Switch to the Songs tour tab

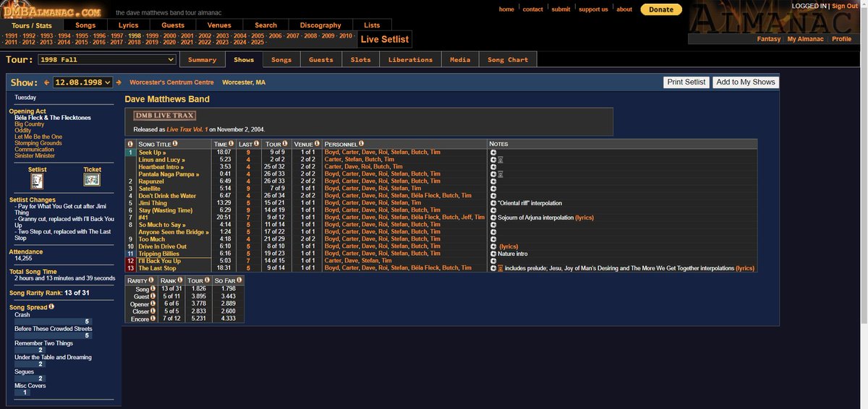point(281,60)
